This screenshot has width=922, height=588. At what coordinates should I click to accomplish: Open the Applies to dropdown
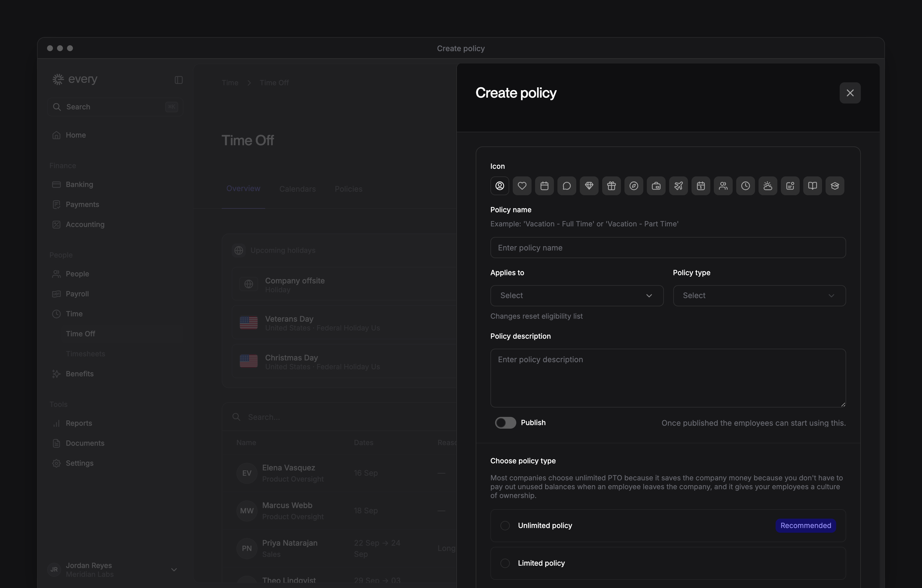click(x=577, y=295)
